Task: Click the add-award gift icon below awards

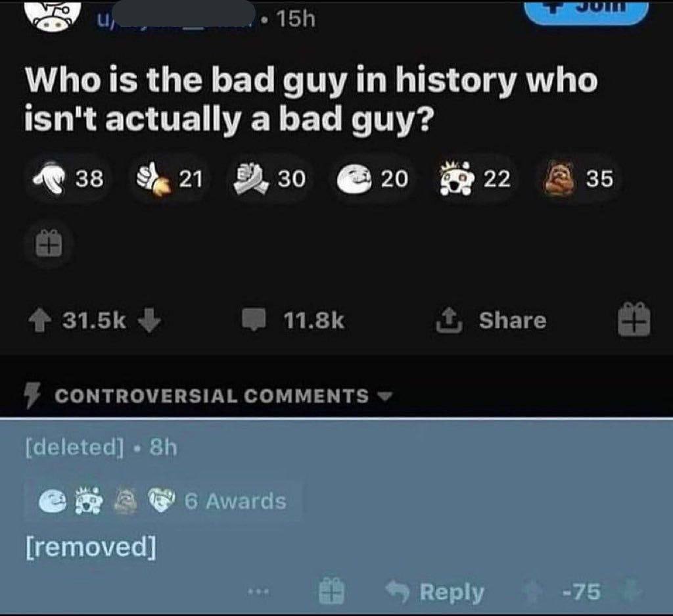Action: pyautogui.click(x=49, y=243)
